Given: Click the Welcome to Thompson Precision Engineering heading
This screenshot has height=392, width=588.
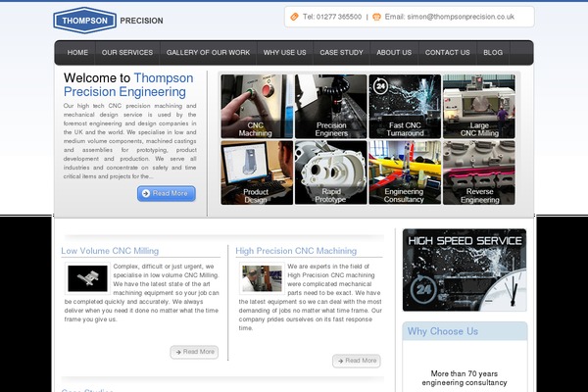Looking at the screenshot, I should 128,85.
